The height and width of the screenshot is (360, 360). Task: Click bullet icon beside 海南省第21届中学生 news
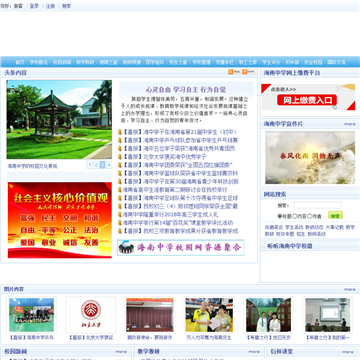pyautogui.click(x=120, y=132)
